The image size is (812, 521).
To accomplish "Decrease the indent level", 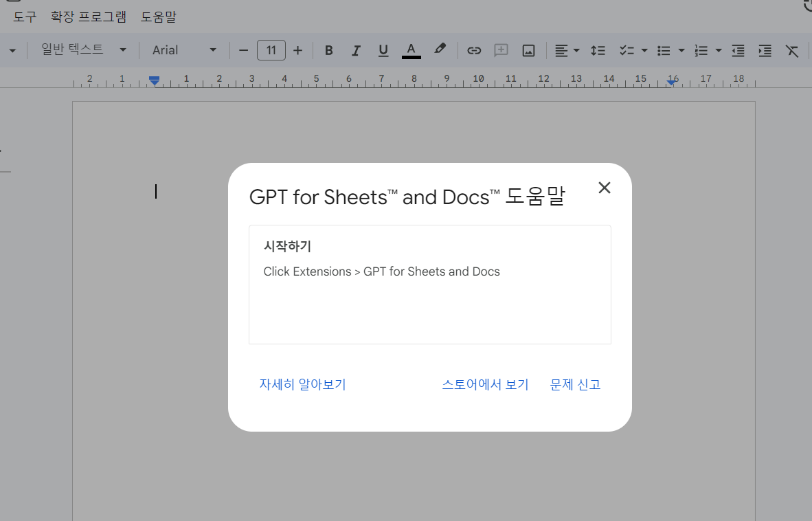I will [x=738, y=50].
